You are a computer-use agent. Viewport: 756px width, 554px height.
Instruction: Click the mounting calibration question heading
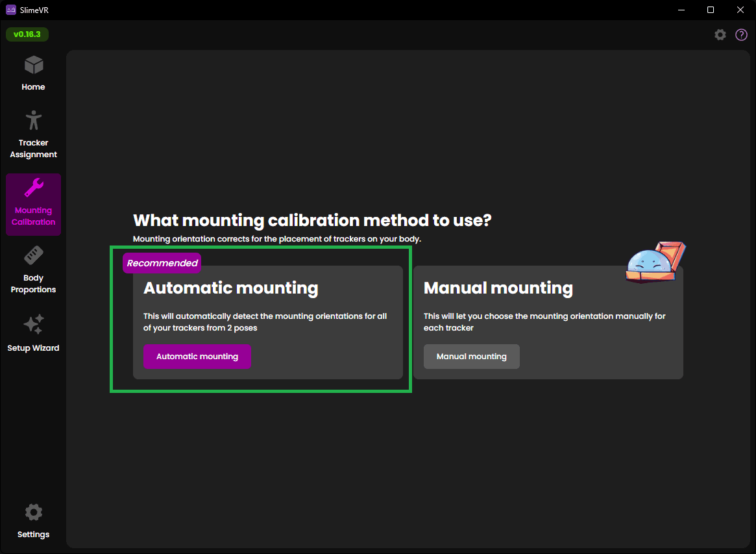(x=311, y=220)
